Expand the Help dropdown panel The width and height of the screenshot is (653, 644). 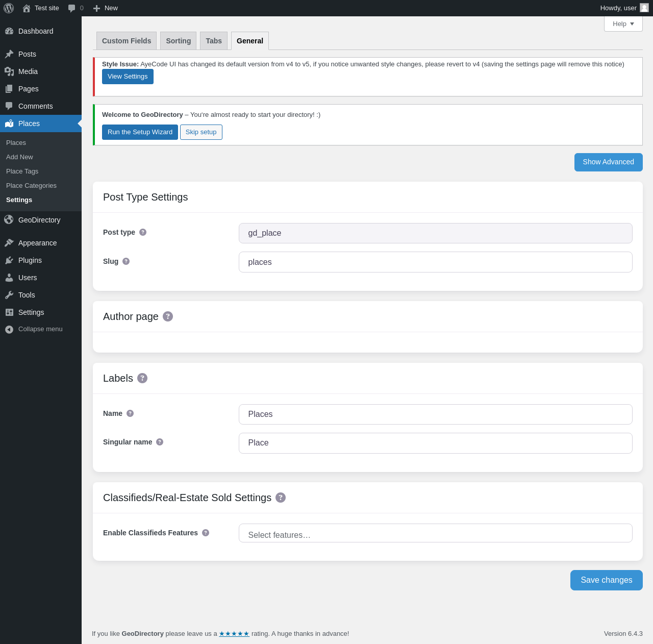click(623, 24)
